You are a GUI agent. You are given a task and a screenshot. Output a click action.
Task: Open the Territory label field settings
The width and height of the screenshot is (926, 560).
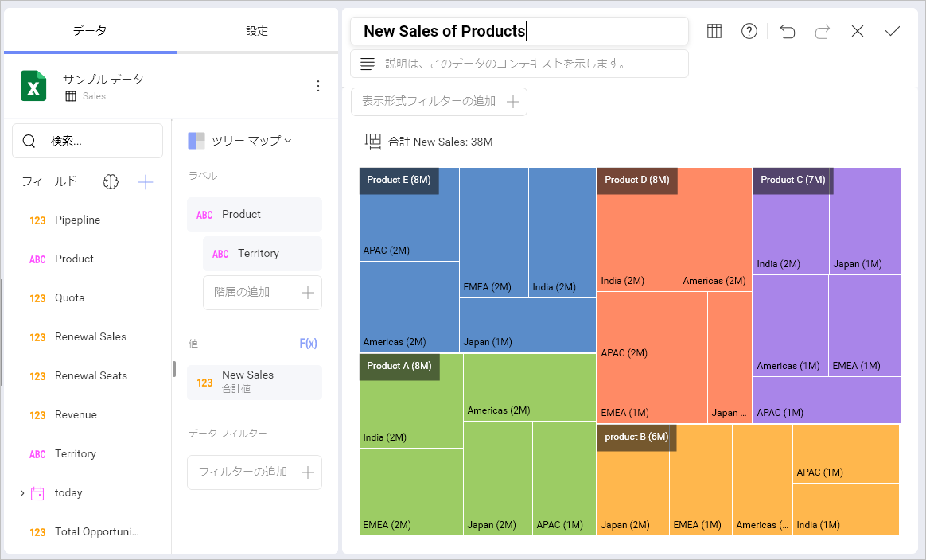(263, 254)
